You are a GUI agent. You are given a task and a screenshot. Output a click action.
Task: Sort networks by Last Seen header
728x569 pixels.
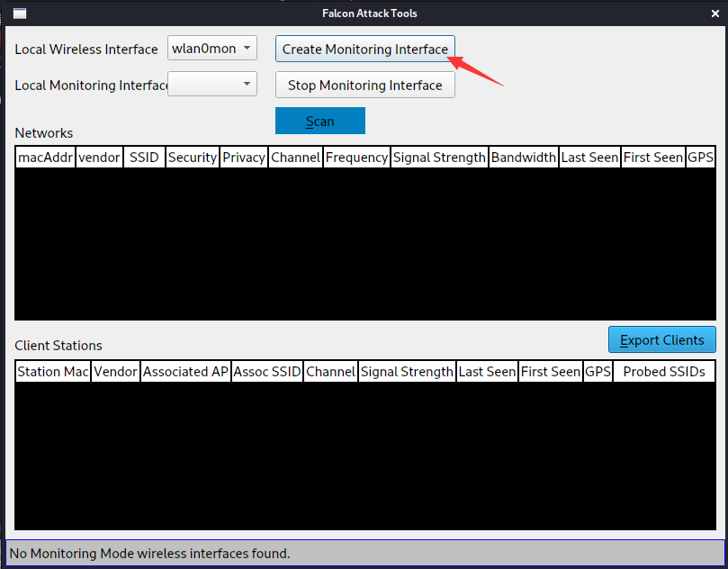coord(589,158)
